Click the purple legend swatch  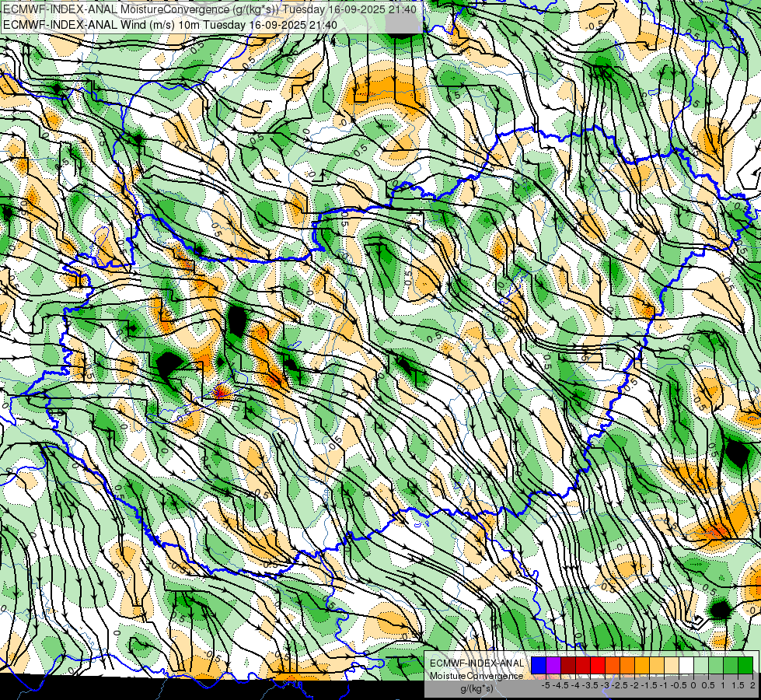pyautogui.click(x=553, y=666)
